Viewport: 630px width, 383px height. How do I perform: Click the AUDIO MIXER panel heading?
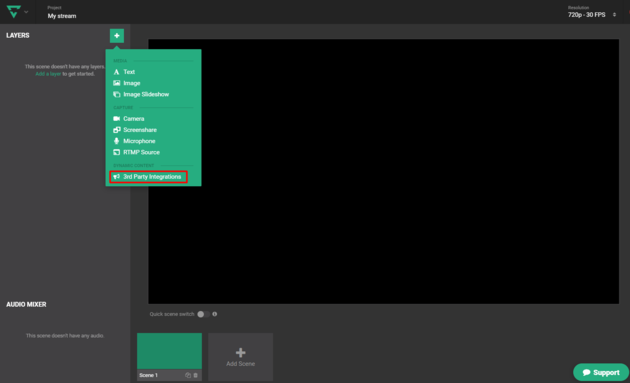coord(26,305)
